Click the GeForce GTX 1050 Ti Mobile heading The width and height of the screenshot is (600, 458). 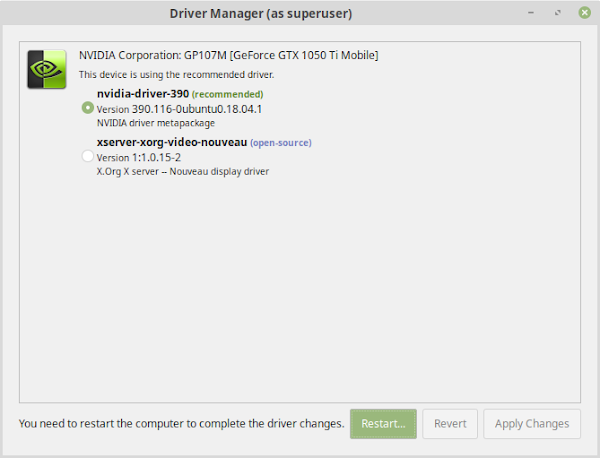point(228,55)
